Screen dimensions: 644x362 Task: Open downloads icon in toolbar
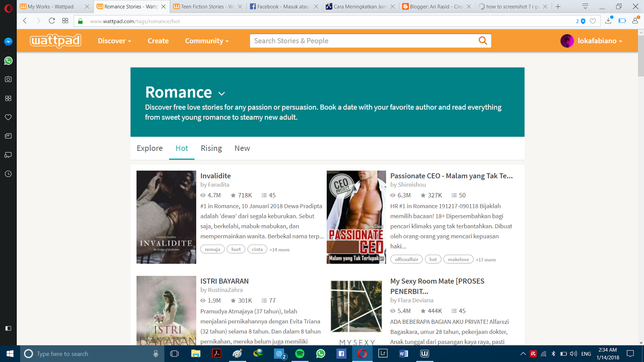pos(609,21)
